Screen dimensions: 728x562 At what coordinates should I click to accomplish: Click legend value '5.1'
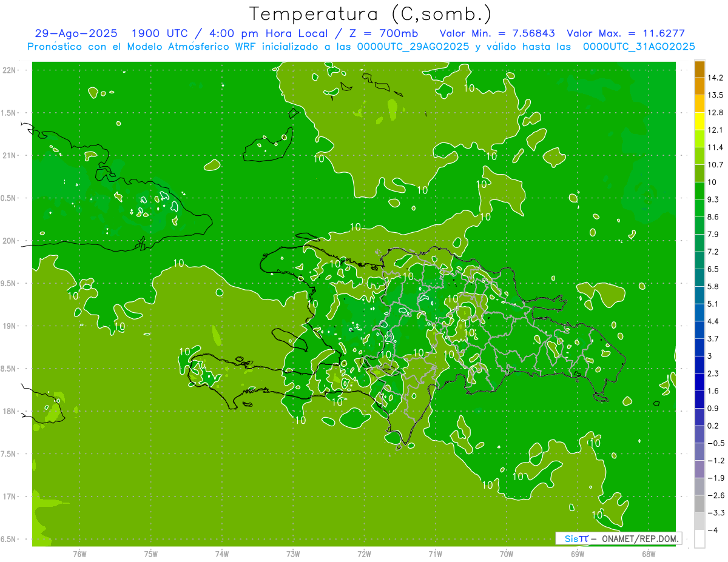(713, 304)
